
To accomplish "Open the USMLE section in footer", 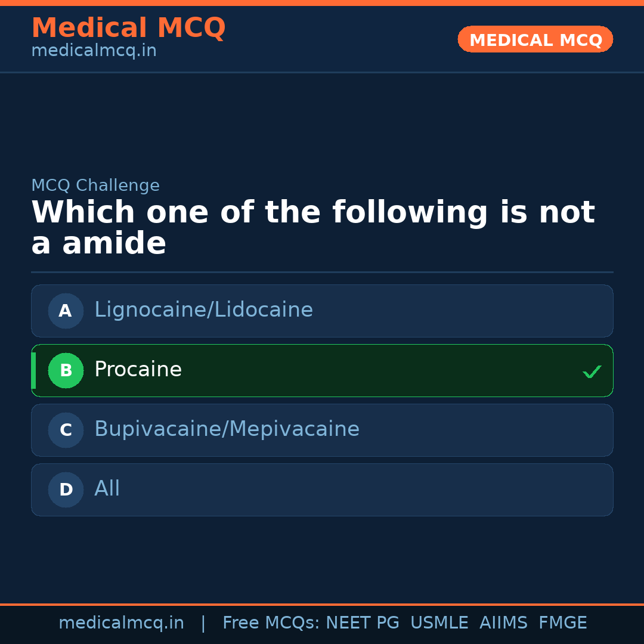I will [439, 622].
